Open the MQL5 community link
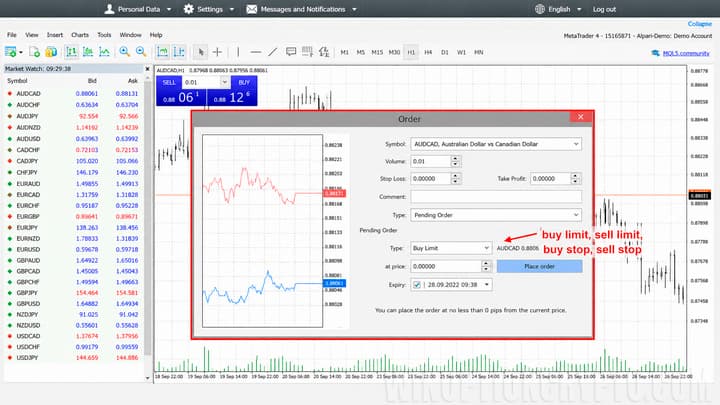Screen dimensions: 720x405 (686, 53)
